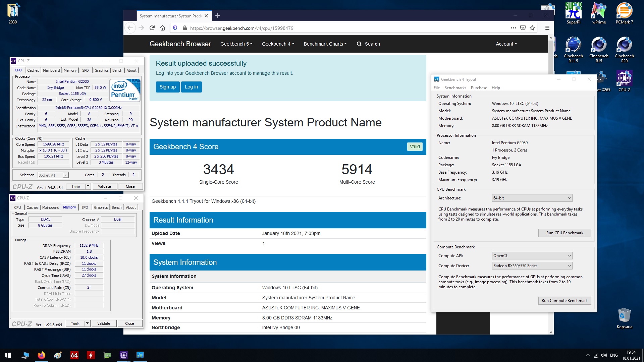
Task: Go to Firefox home page icon
Action: click(163, 28)
